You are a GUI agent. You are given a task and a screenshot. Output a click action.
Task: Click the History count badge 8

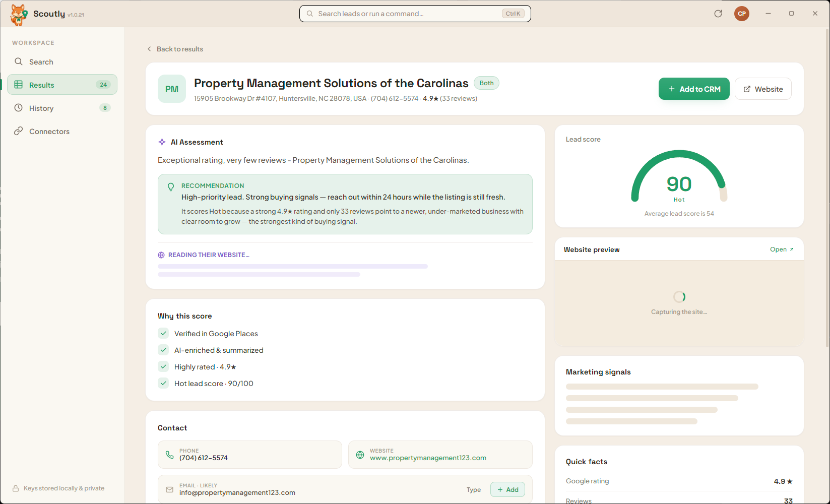(105, 108)
